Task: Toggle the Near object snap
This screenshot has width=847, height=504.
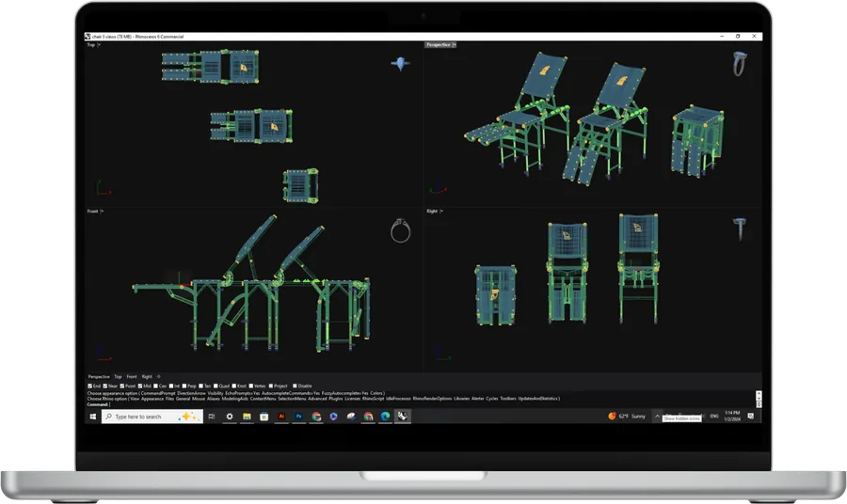Action: pos(105,386)
